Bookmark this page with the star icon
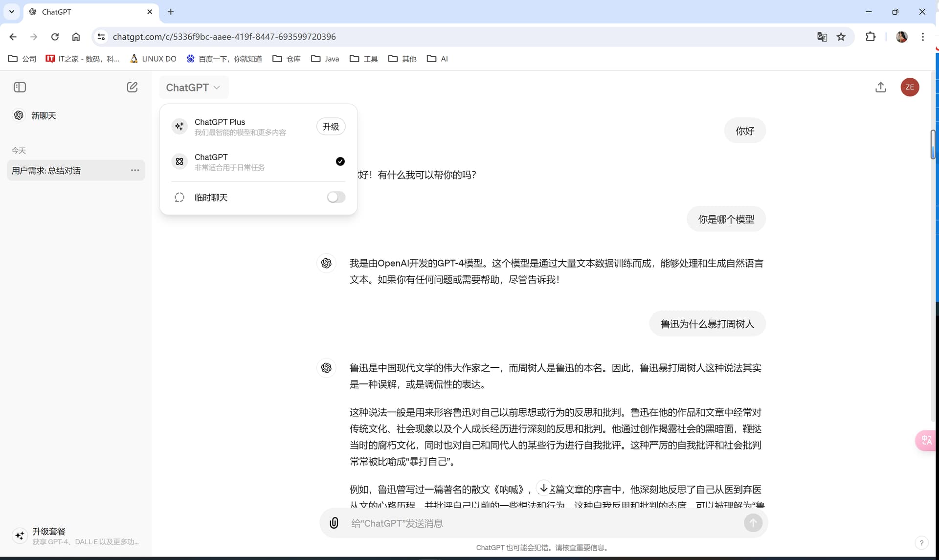 pos(841,37)
